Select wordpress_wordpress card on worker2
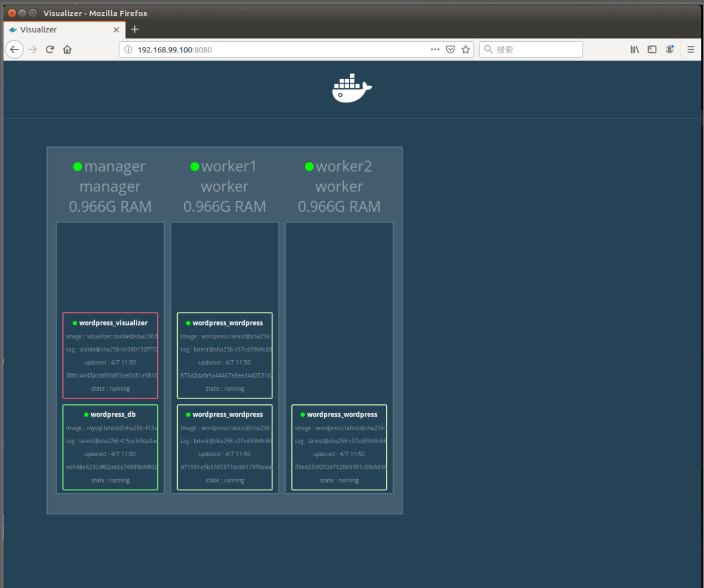Image resolution: width=704 pixels, height=588 pixels. tap(340, 447)
